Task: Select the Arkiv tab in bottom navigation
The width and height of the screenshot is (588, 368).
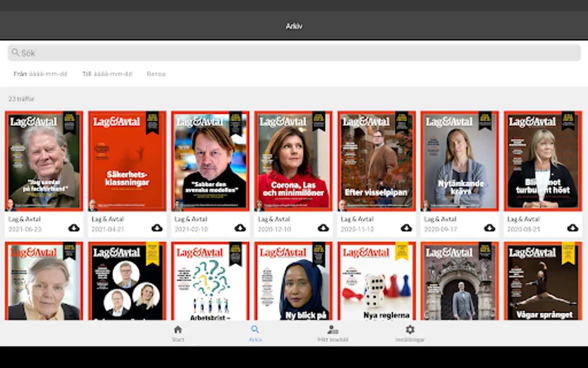Action: click(255, 333)
